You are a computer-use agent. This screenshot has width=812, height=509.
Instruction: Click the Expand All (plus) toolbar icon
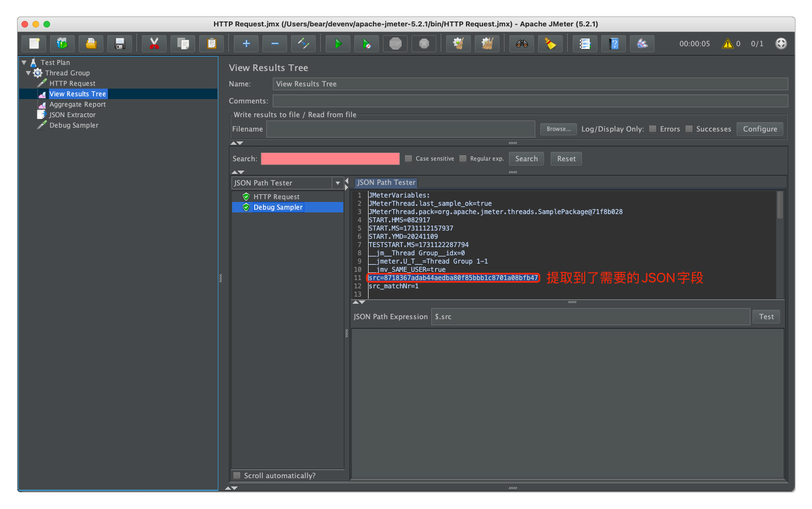pyautogui.click(x=246, y=43)
